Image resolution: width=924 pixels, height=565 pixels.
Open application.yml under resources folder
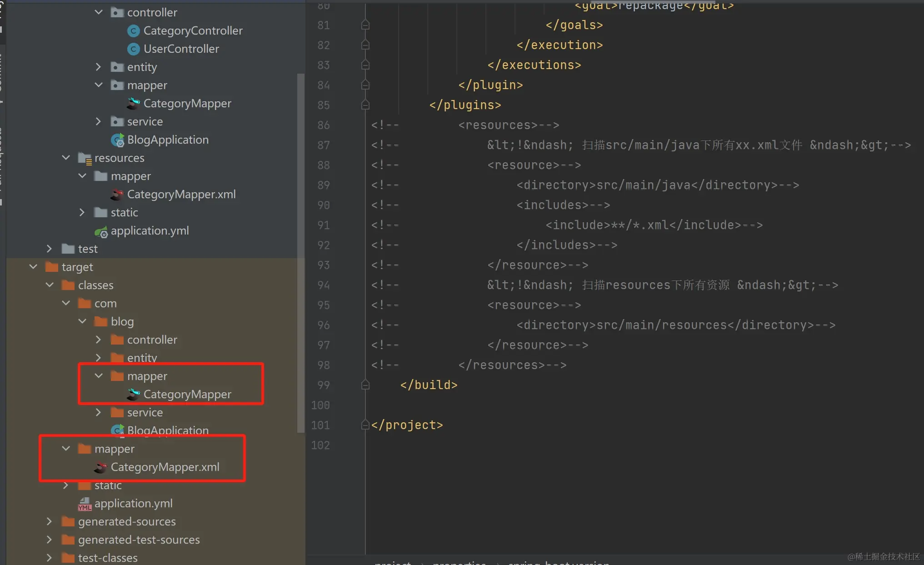pos(150,231)
